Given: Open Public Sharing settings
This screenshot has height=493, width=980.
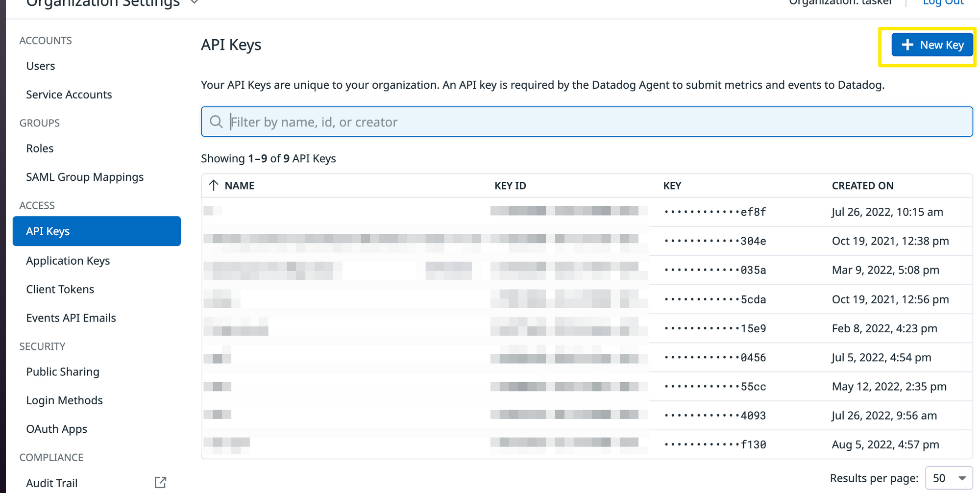Looking at the screenshot, I should click(63, 372).
